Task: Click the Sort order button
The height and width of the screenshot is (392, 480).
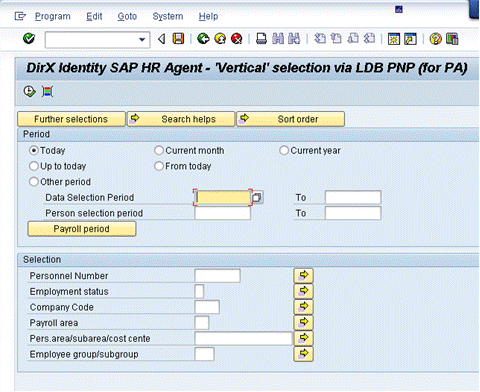Action: point(290,119)
